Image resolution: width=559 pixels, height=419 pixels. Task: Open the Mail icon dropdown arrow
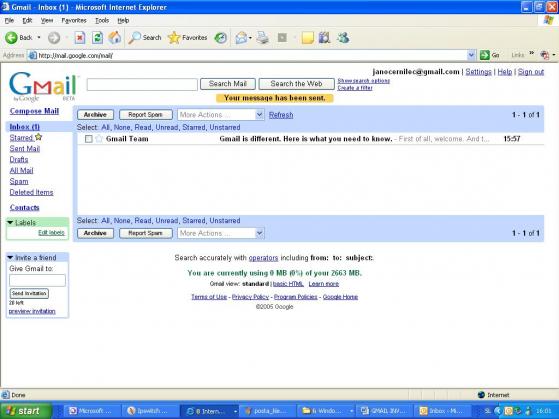click(x=251, y=38)
